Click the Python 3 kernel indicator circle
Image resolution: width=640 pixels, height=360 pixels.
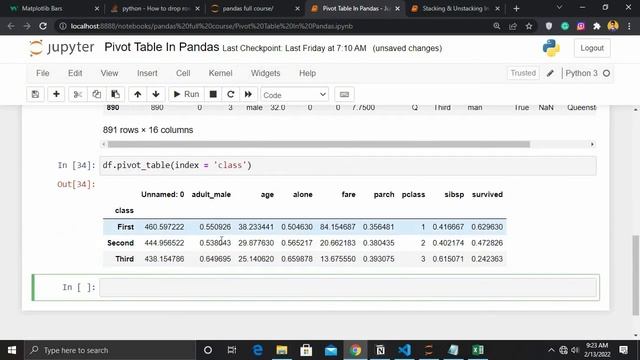click(x=607, y=73)
